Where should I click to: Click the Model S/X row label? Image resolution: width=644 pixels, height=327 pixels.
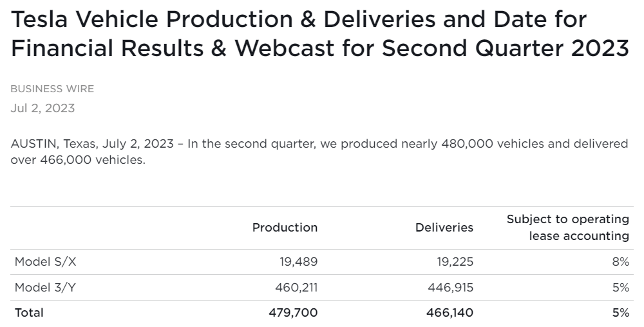(45, 263)
